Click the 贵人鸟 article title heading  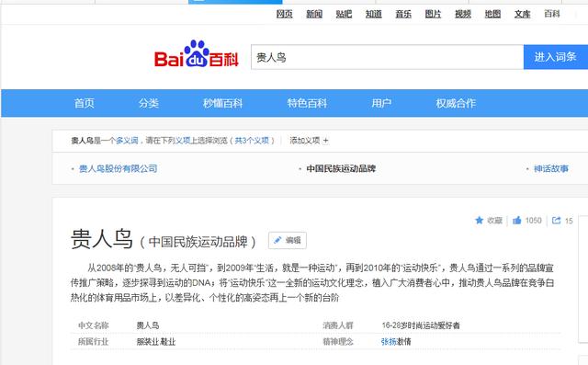coord(102,239)
